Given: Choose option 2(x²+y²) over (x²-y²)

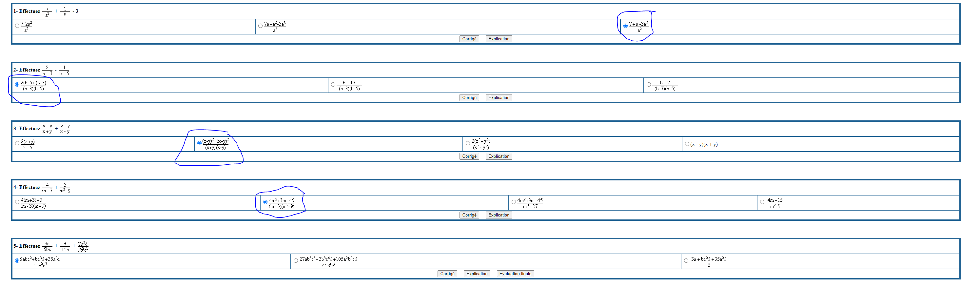Looking at the screenshot, I should tap(468, 143).
